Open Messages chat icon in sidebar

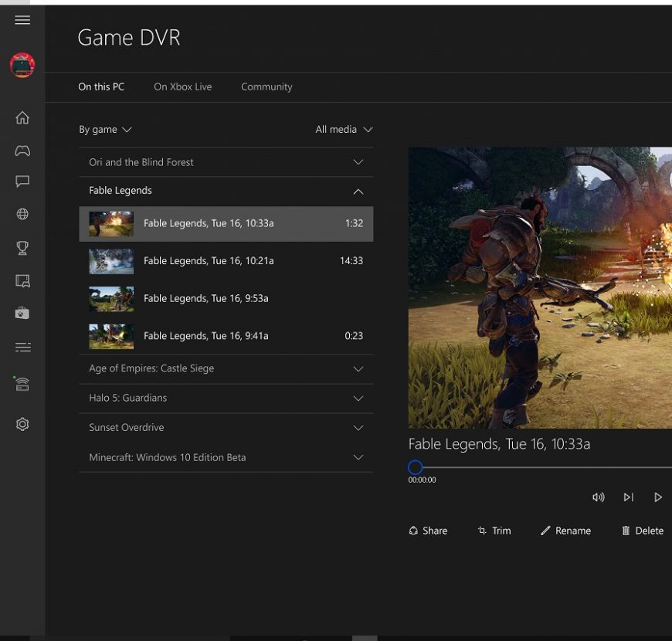pyautogui.click(x=22, y=181)
